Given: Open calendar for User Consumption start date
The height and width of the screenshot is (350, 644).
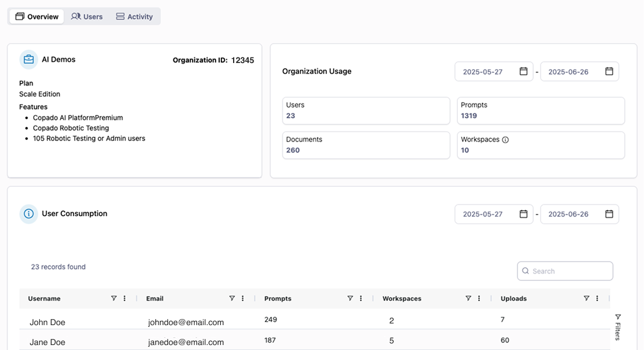Looking at the screenshot, I should (523, 214).
